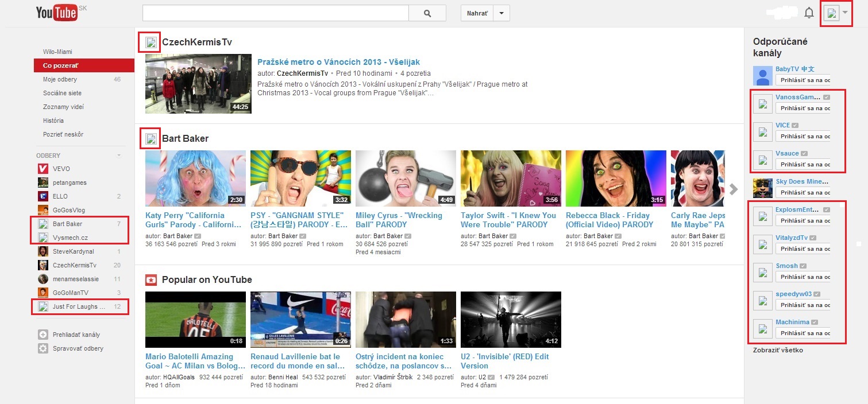Open Carly Rae Jepsen parody title link
Image resolution: width=868 pixels, height=404 pixels.
click(x=698, y=220)
